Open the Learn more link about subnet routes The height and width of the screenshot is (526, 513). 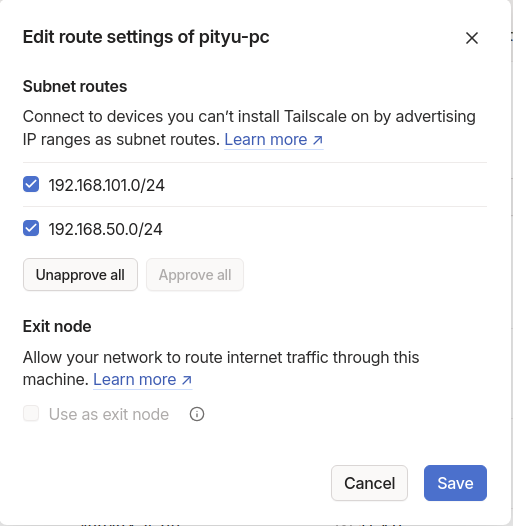(x=274, y=140)
